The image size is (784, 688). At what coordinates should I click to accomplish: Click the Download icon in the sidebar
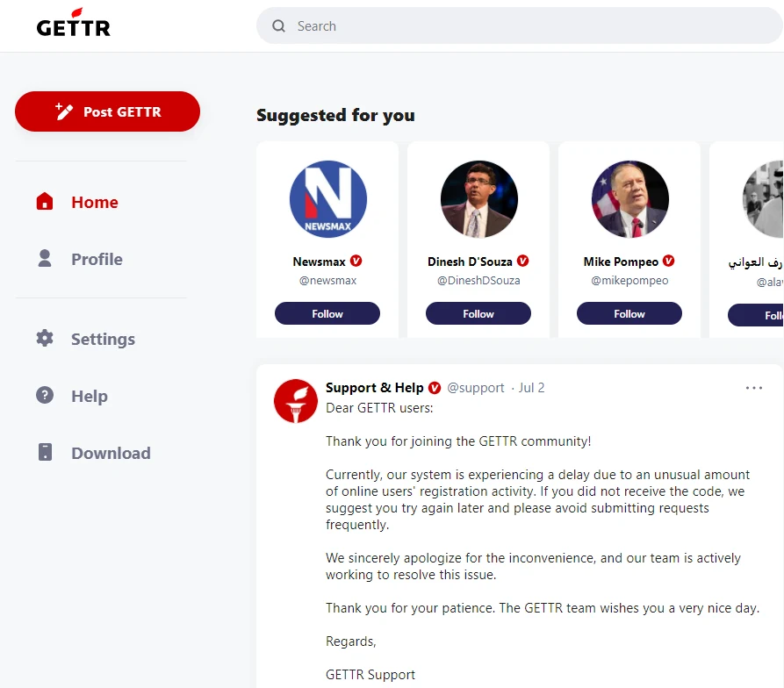45,452
